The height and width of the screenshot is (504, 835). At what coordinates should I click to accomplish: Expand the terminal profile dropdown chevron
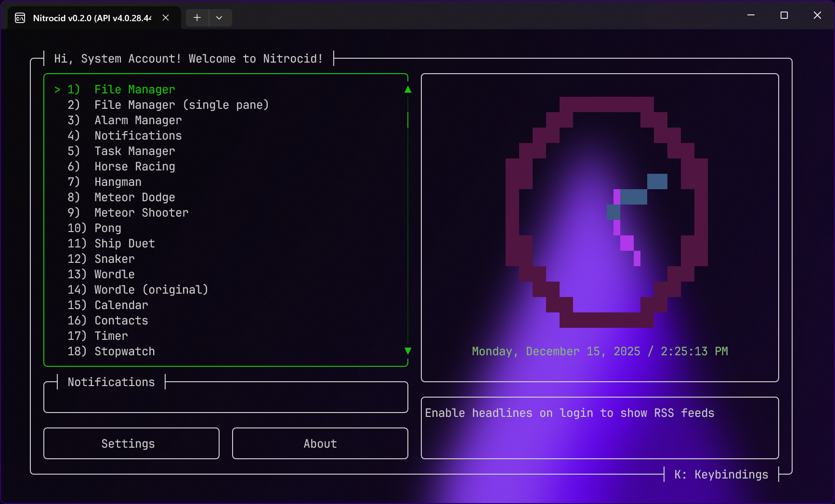click(219, 18)
